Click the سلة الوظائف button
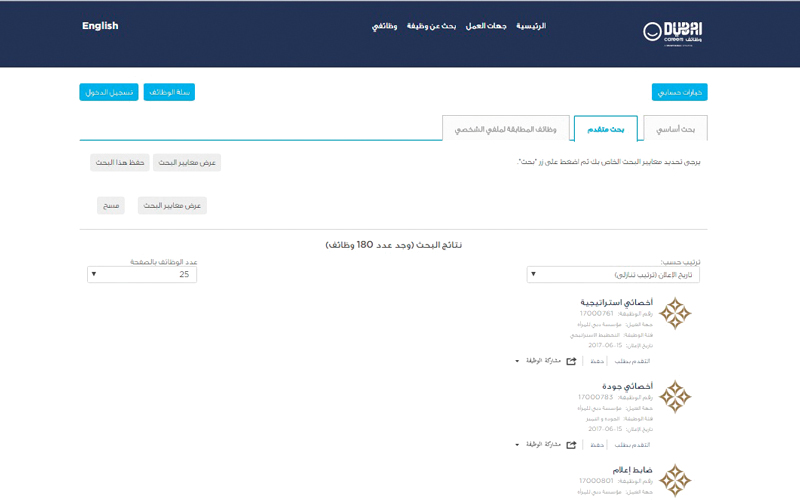The height and width of the screenshot is (500, 800). (x=169, y=92)
